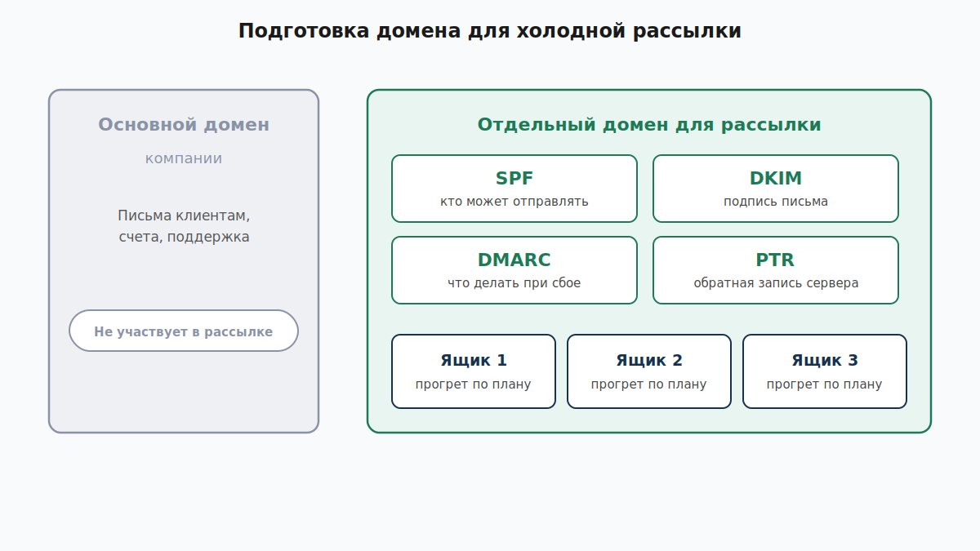Click the word 'компании' under main domain
This screenshot has width=980, height=551.
184,158
